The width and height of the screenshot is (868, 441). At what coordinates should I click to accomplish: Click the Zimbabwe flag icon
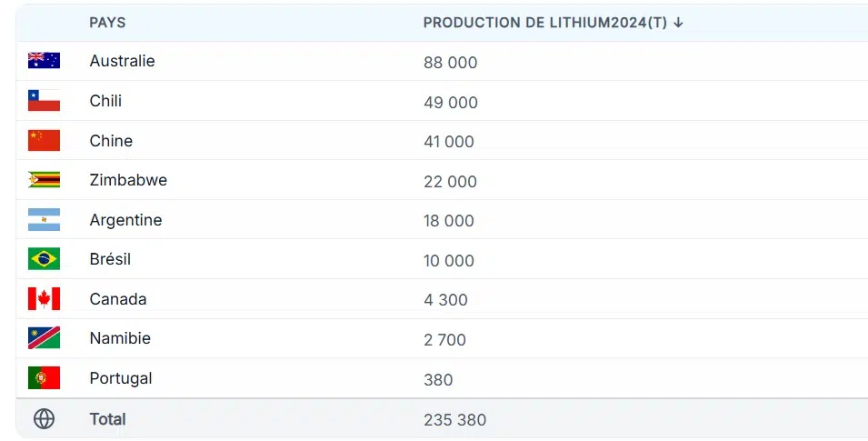(44, 180)
